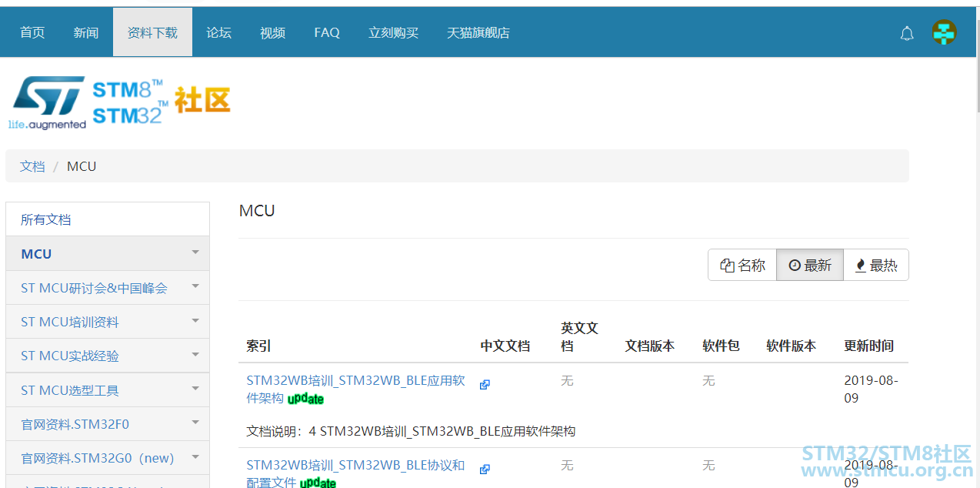Screen dimensions: 980x488
Task: Go to 首页 in navigation bar
Action: pos(32,32)
